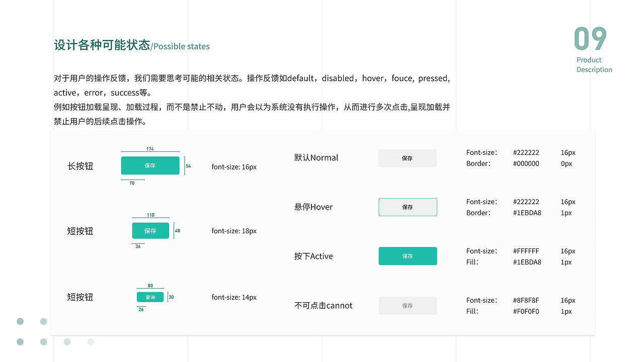Click the green 保存 long button

pyautogui.click(x=150, y=165)
